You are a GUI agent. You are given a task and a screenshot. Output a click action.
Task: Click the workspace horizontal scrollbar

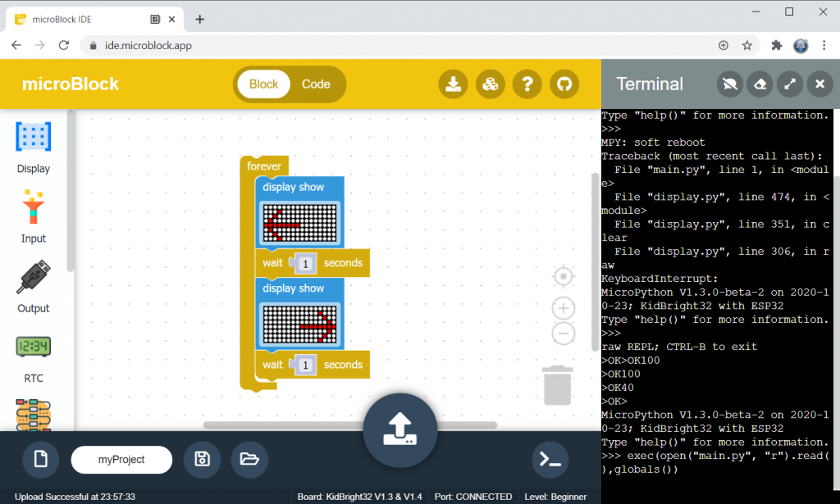pos(350,425)
